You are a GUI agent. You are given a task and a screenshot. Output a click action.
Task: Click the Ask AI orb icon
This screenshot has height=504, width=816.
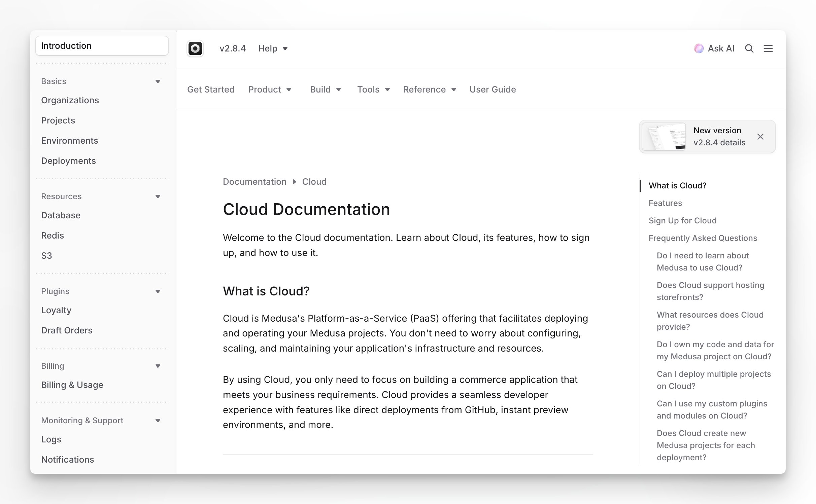tap(699, 48)
